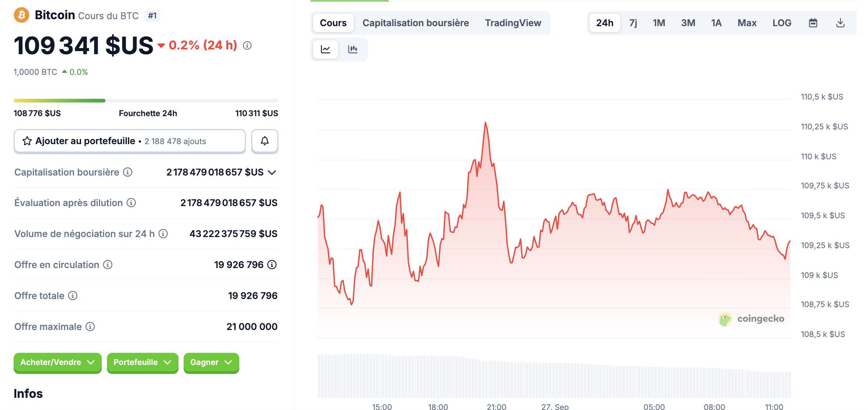Click 24h price range progress bar
This screenshot has width=868, height=410.
(146, 101)
